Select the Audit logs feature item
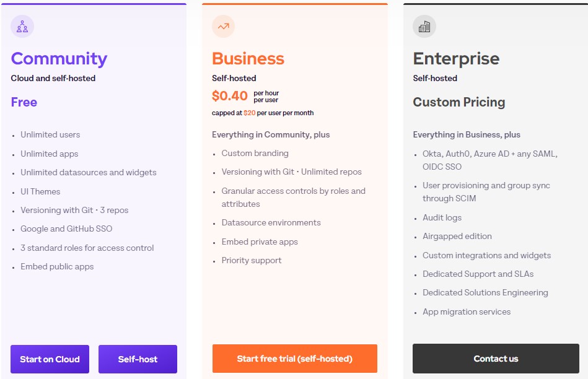The height and width of the screenshot is (379, 588). point(442,217)
